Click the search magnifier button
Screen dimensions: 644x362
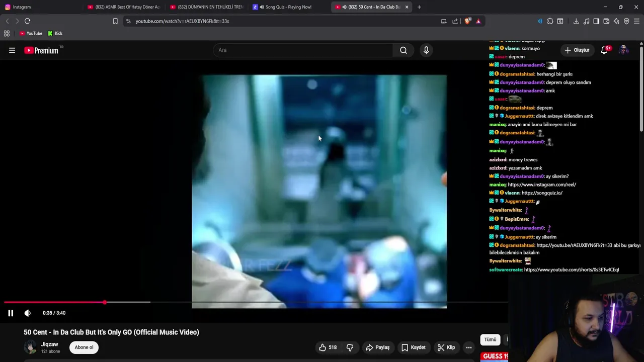pyautogui.click(x=404, y=50)
